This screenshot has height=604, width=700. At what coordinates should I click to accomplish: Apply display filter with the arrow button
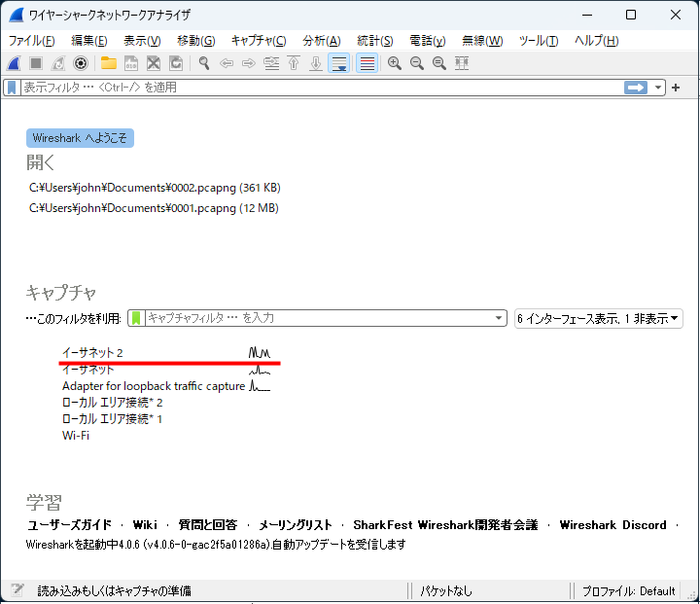(636, 88)
